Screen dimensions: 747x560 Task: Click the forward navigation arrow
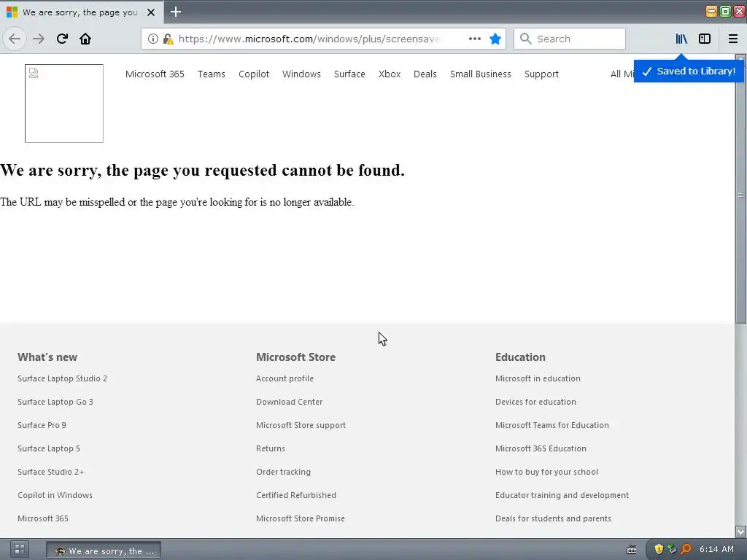click(39, 39)
